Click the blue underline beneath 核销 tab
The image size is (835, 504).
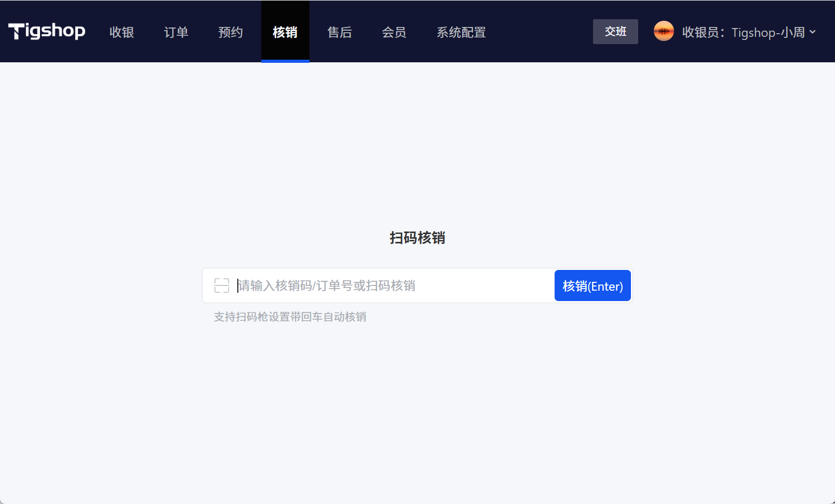285,61
